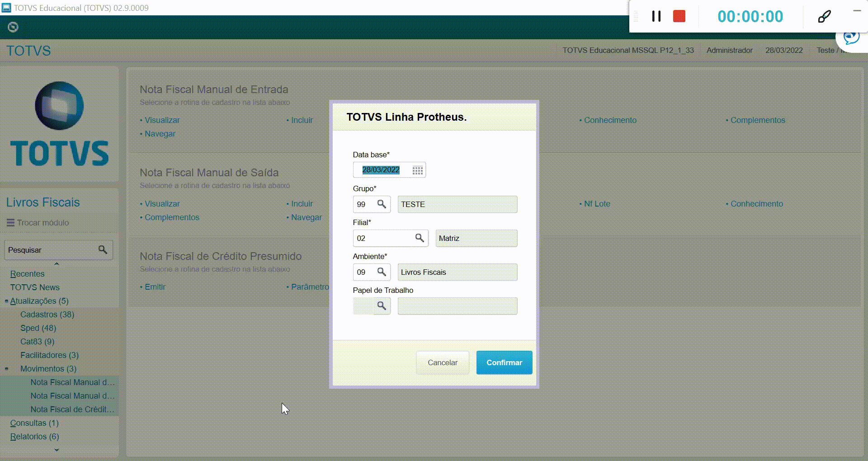Click Conhecimento under Nota Fiscal Manual de Saída
This screenshot has height=461, width=868.
point(757,204)
